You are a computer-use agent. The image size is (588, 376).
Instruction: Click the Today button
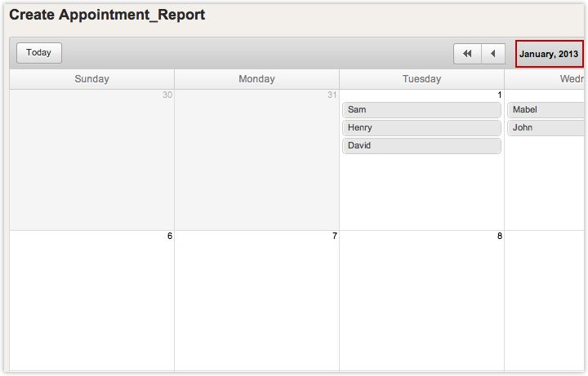38,53
